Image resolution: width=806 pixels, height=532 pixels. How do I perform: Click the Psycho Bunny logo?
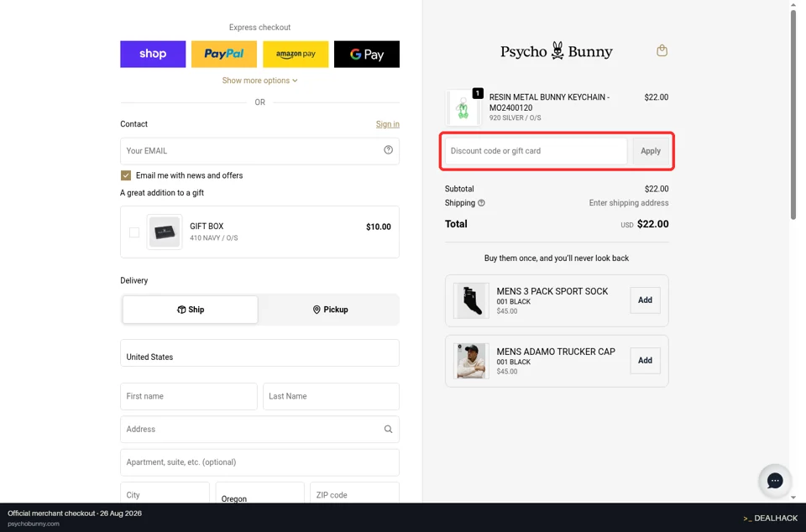click(x=557, y=51)
